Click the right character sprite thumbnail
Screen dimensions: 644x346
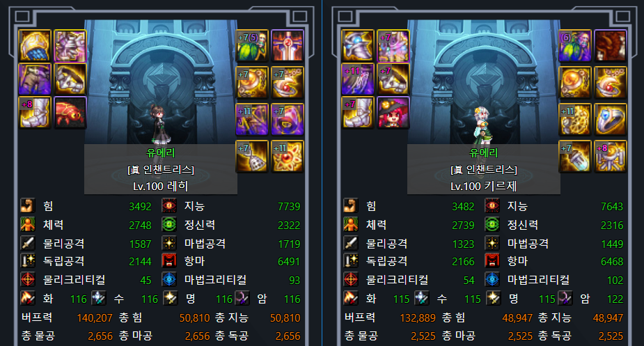[482, 125]
